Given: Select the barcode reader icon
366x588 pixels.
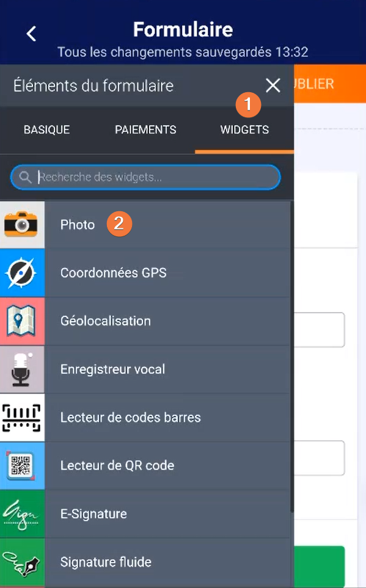Looking at the screenshot, I should 22,418.
